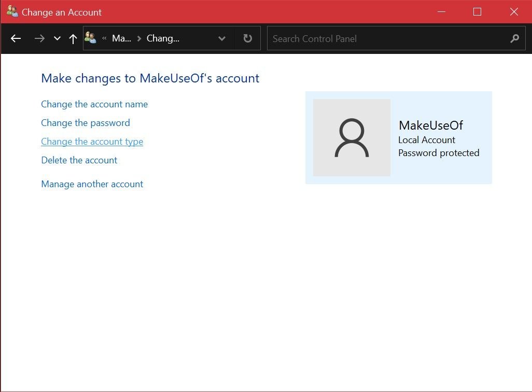Choose 'Delete the account' link

pos(79,160)
